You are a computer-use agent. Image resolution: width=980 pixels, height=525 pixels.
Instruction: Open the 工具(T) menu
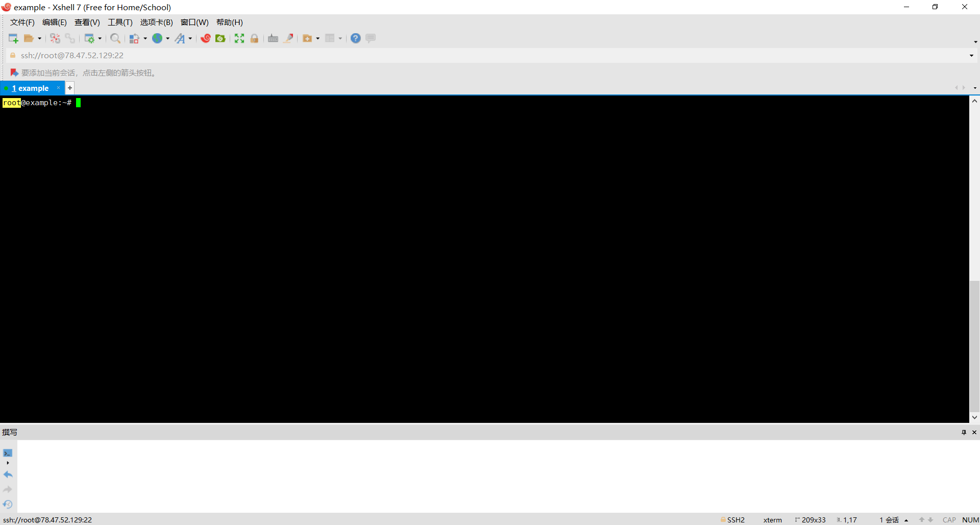(120, 22)
